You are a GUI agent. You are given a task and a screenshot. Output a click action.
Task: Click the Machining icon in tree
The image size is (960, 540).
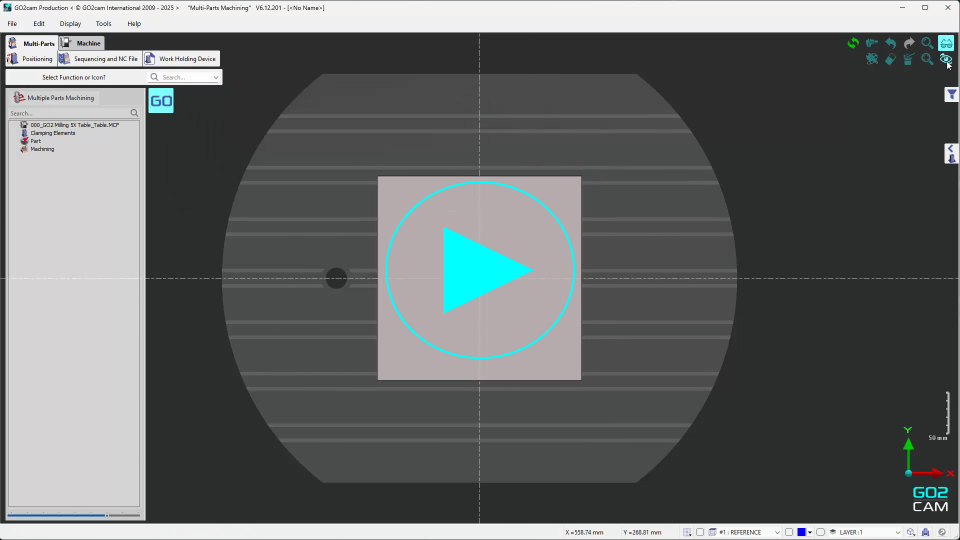(24, 149)
